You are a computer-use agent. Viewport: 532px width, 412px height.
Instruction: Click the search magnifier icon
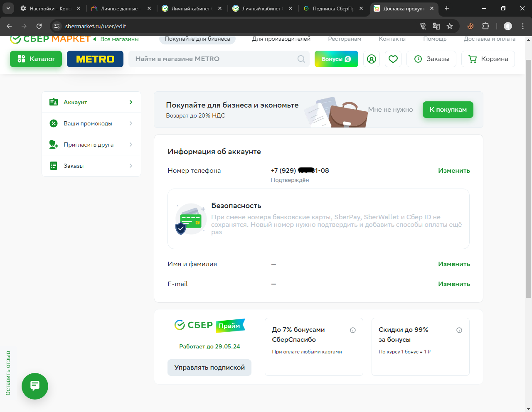pos(301,59)
